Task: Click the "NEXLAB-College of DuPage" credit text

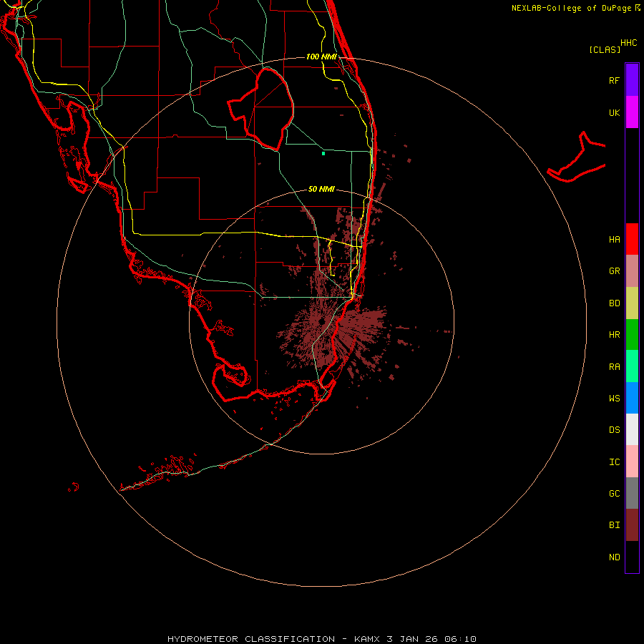Action: click(571, 8)
